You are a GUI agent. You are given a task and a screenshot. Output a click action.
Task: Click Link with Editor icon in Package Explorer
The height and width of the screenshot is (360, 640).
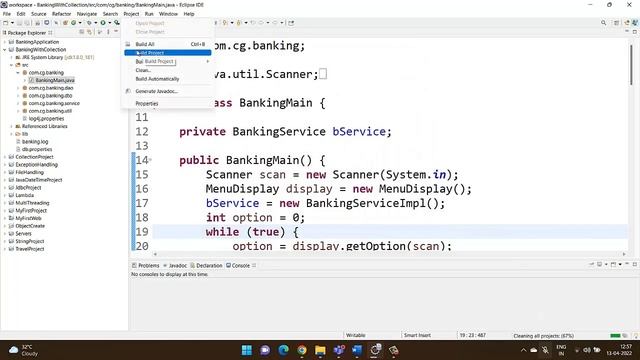click(89, 32)
